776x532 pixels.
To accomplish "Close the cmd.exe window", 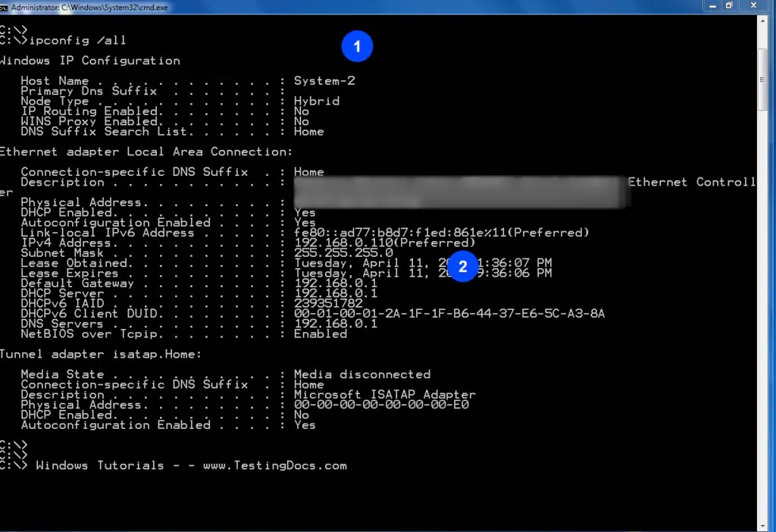I will (x=753, y=5).
